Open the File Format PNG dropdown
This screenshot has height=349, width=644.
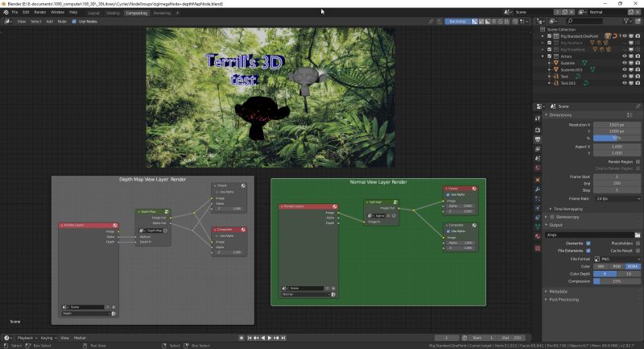617,259
